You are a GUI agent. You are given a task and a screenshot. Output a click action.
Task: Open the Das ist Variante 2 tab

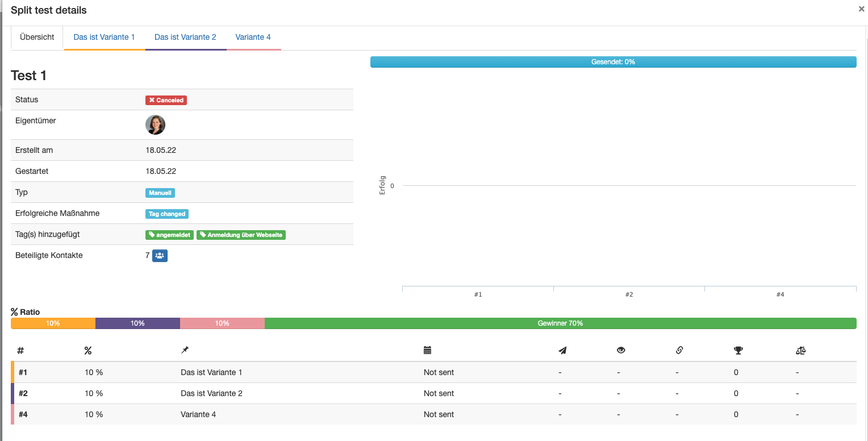click(185, 38)
